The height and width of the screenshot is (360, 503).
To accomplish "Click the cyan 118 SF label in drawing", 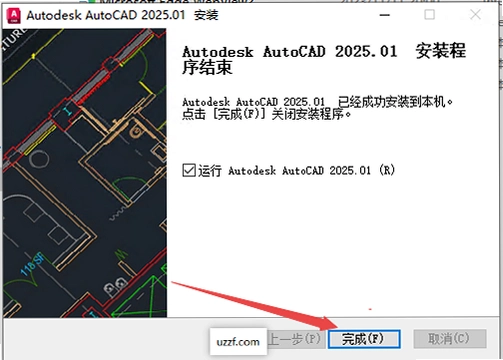I will point(32,266).
